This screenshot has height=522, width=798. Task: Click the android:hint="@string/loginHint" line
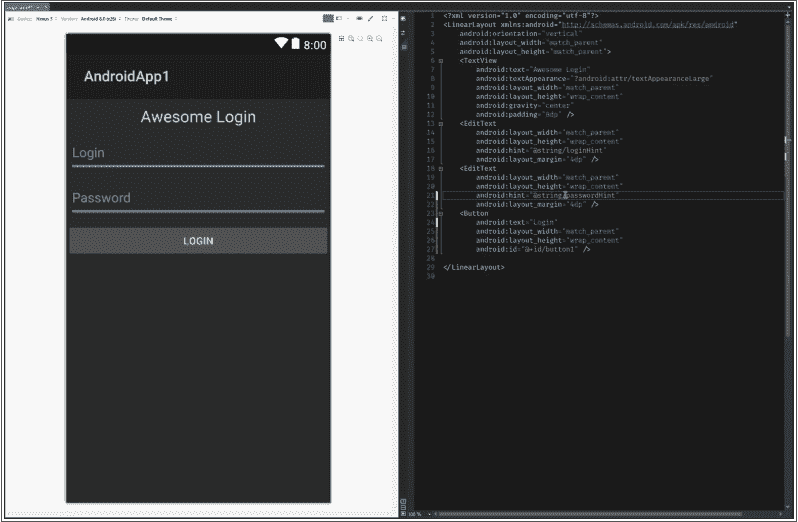tap(541, 151)
